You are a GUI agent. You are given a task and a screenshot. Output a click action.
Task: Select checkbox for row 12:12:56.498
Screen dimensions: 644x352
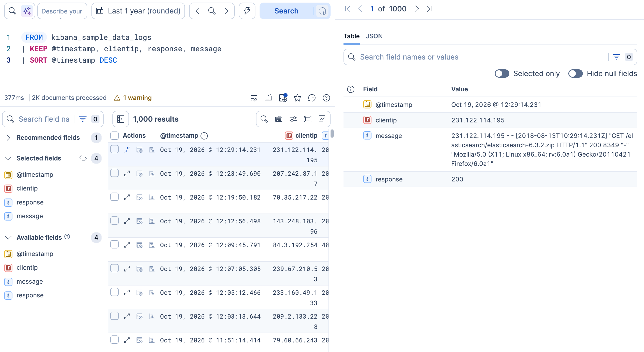115,221
